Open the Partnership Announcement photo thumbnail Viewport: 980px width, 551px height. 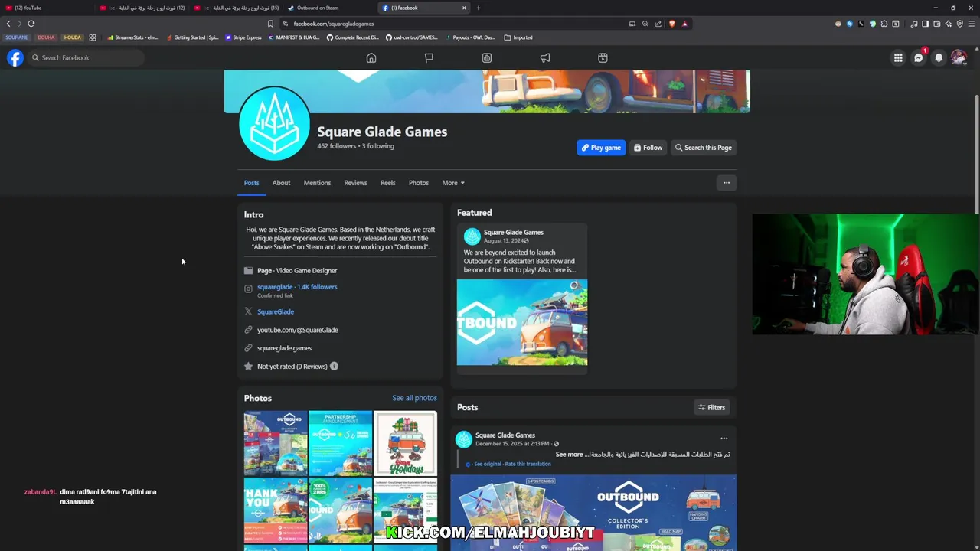point(340,443)
